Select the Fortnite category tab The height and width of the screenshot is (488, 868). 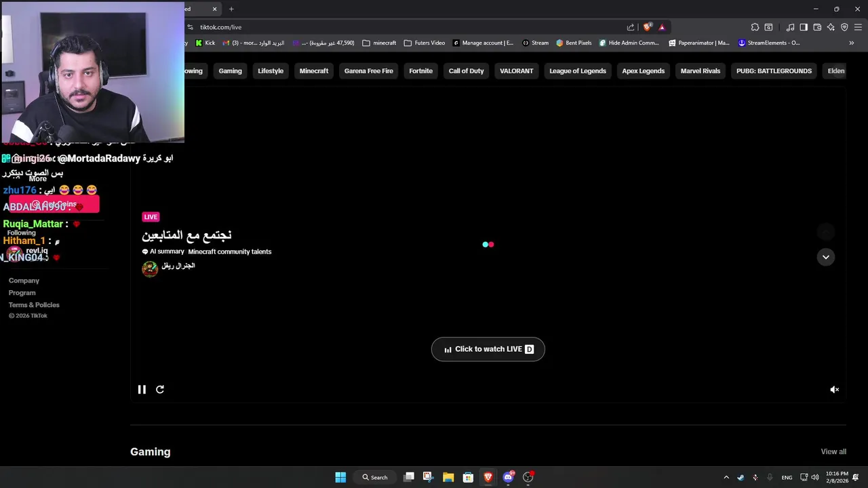click(420, 71)
